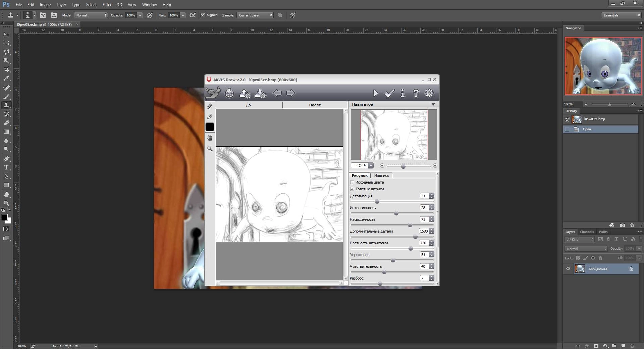Select the Eyedropper tool
Image resolution: width=644 pixels, height=349 pixels.
[x=6, y=78]
